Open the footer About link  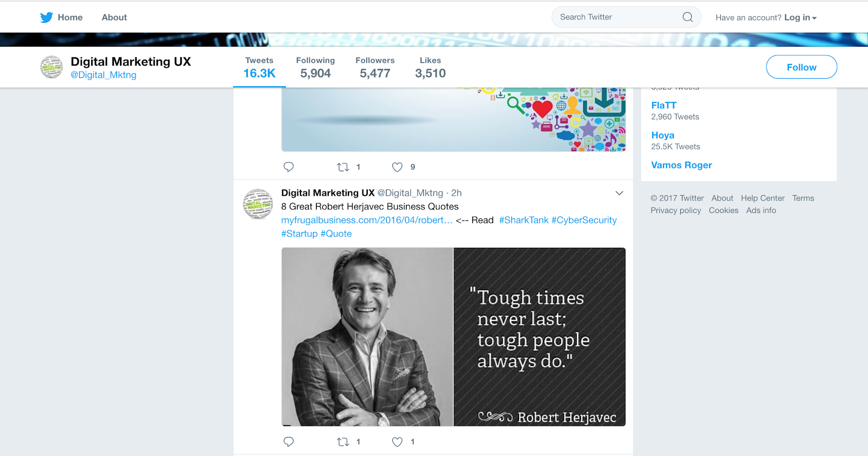(722, 198)
